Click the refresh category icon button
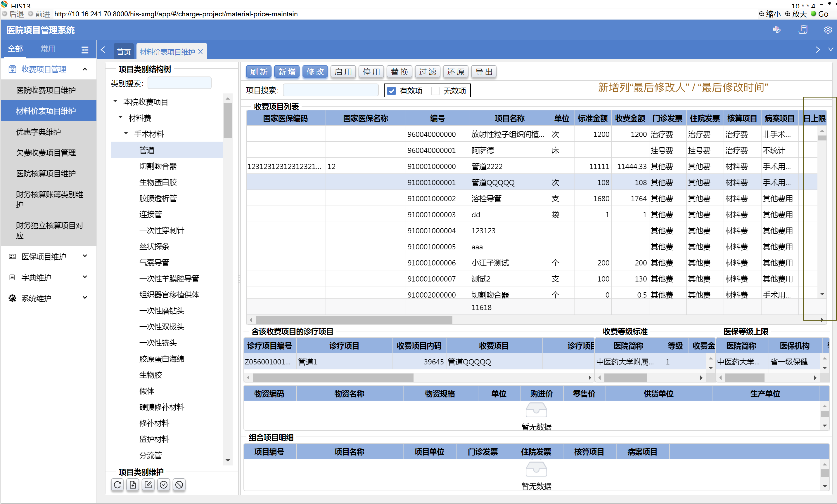 [x=117, y=485]
